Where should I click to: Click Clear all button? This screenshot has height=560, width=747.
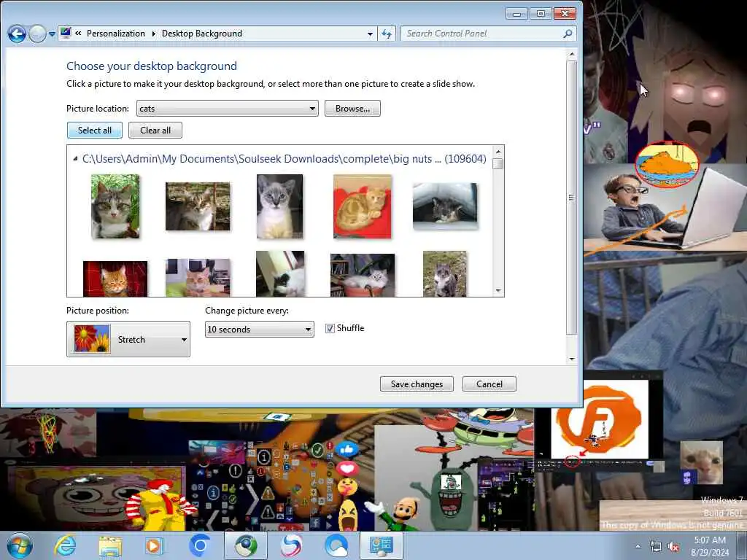[x=155, y=131]
